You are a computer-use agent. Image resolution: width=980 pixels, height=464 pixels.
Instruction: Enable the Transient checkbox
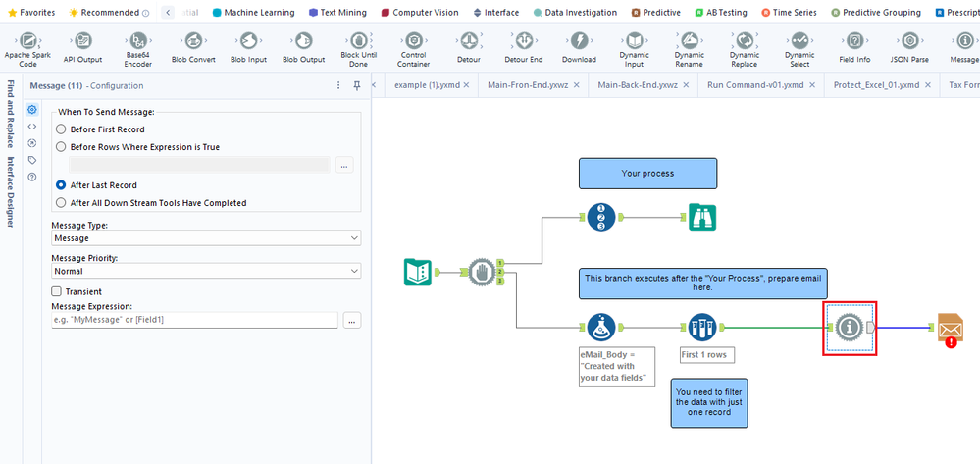click(56, 291)
